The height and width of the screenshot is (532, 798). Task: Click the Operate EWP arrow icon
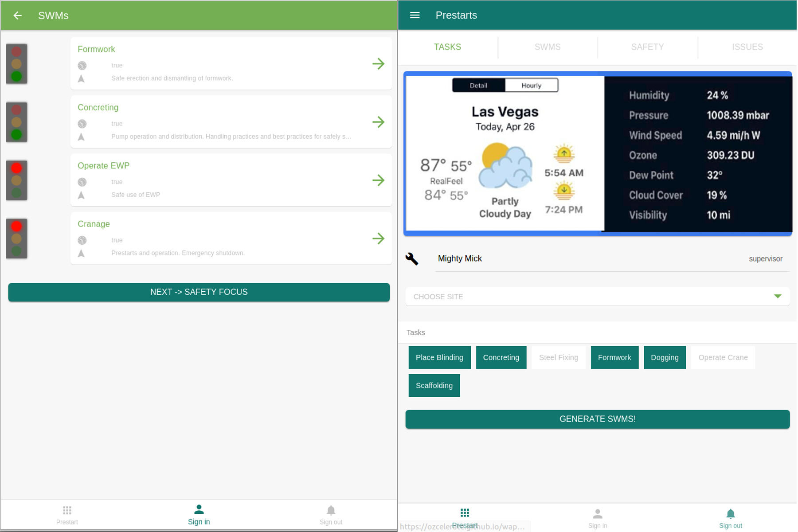click(x=378, y=180)
